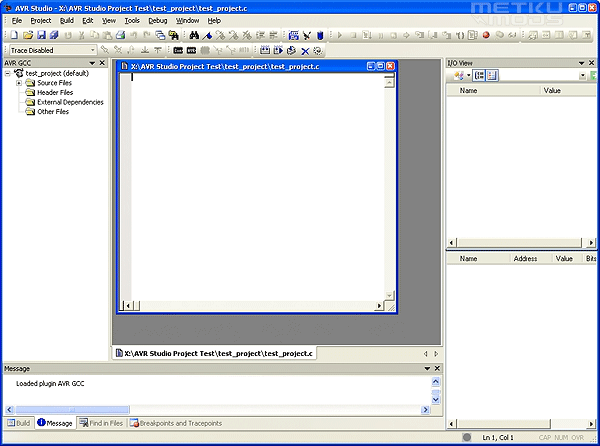
Task: Toggle breakpoint with the red circle icon
Action: pyautogui.click(x=486, y=35)
